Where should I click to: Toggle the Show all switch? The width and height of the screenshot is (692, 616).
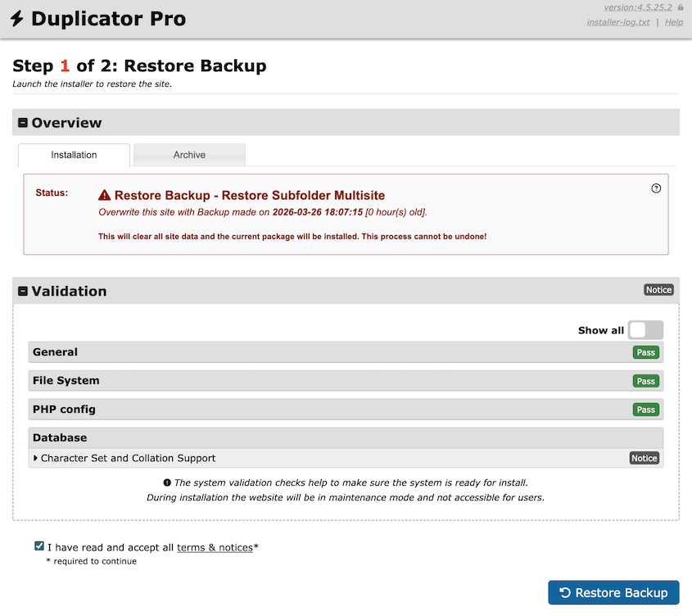645,330
